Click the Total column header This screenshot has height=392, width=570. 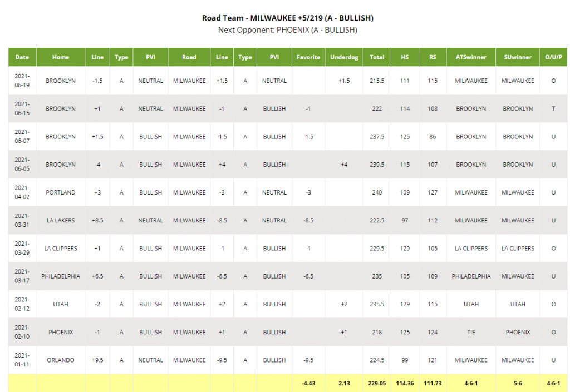click(377, 57)
